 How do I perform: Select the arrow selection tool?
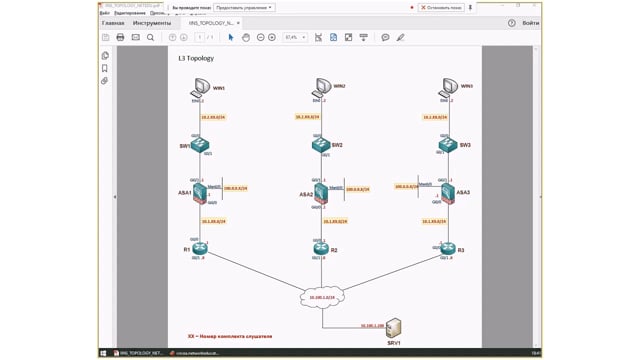231,38
